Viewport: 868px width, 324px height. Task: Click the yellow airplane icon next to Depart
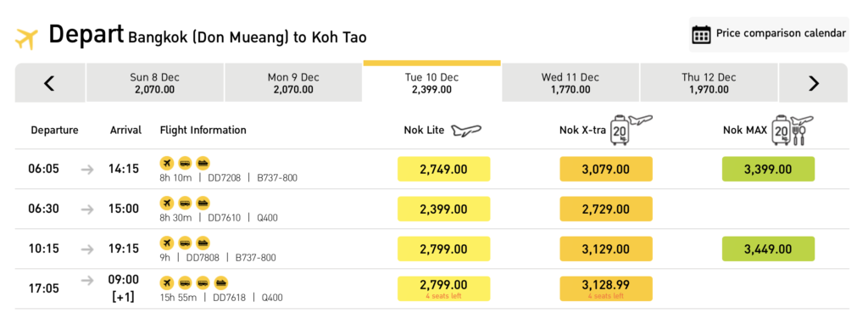pyautogui.click(x=26, y=38)
